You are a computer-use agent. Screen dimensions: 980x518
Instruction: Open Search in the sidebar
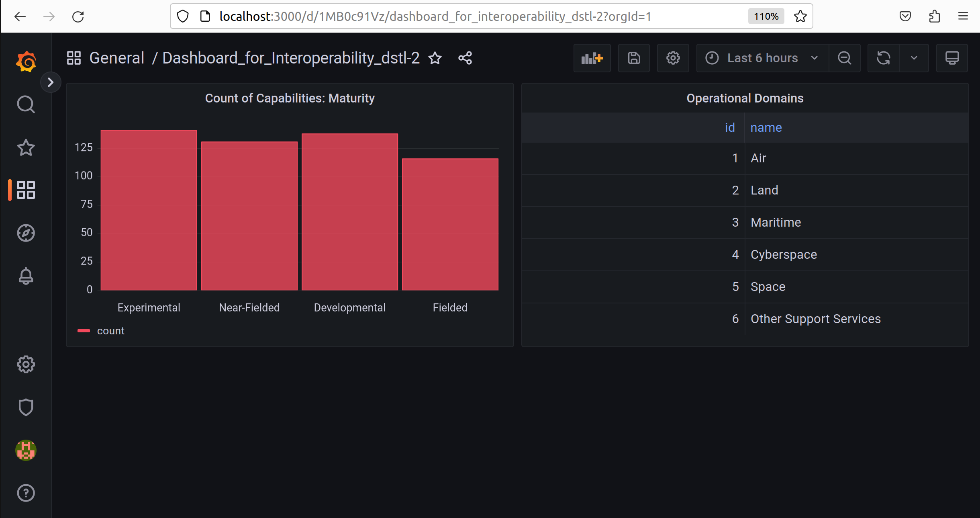pyautogui.click(x=26, y=104)
